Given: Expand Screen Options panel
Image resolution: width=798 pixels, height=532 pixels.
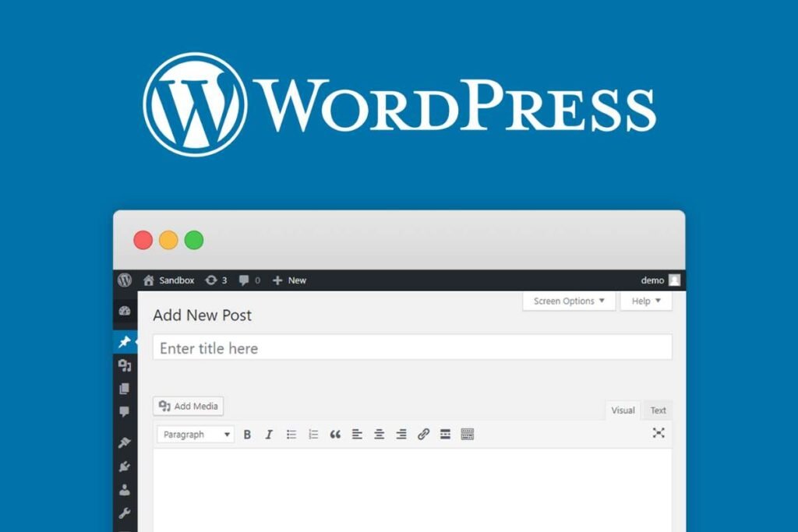Looking at the screenshot, I should [x=569, y=301].
